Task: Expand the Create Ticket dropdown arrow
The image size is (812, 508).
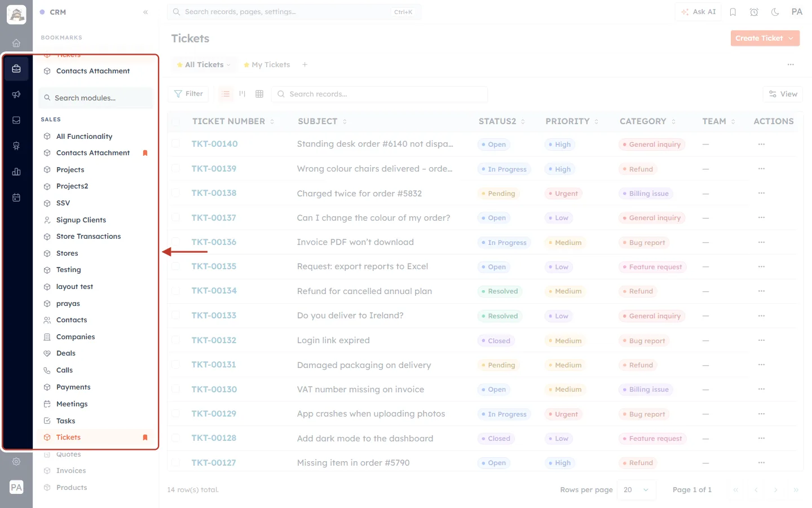Action: point(791,38)
